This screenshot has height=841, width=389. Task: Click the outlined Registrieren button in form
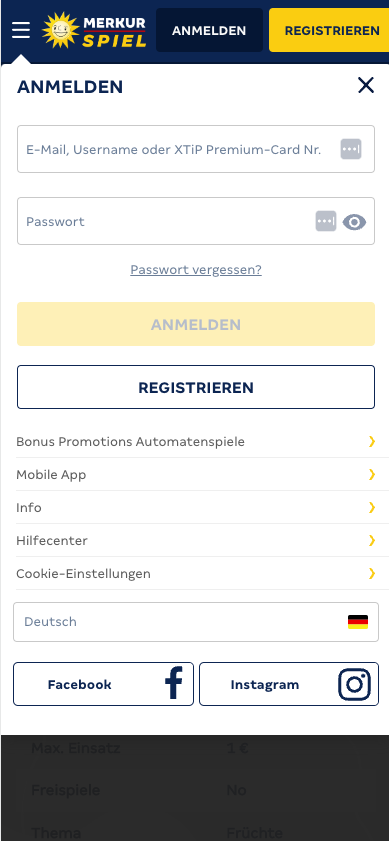[196, 387]
